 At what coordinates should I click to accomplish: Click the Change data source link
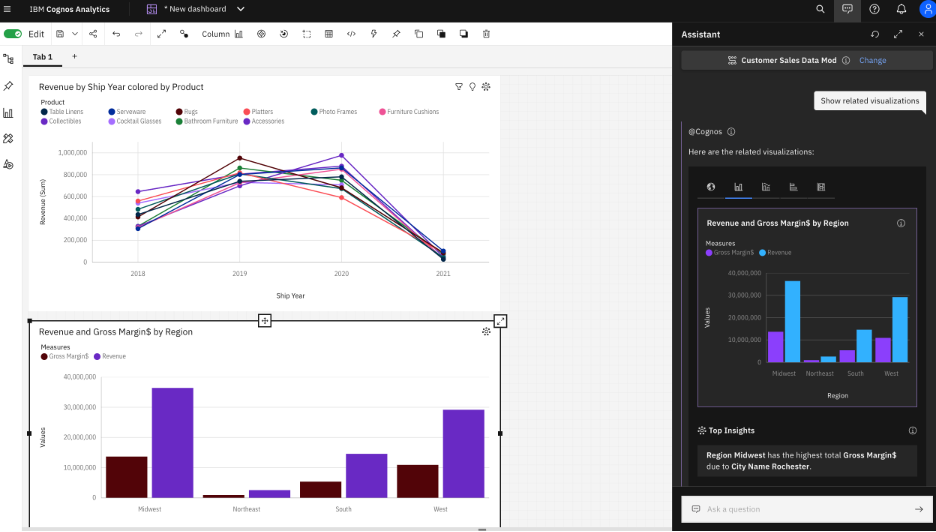(x=872, y=60)
